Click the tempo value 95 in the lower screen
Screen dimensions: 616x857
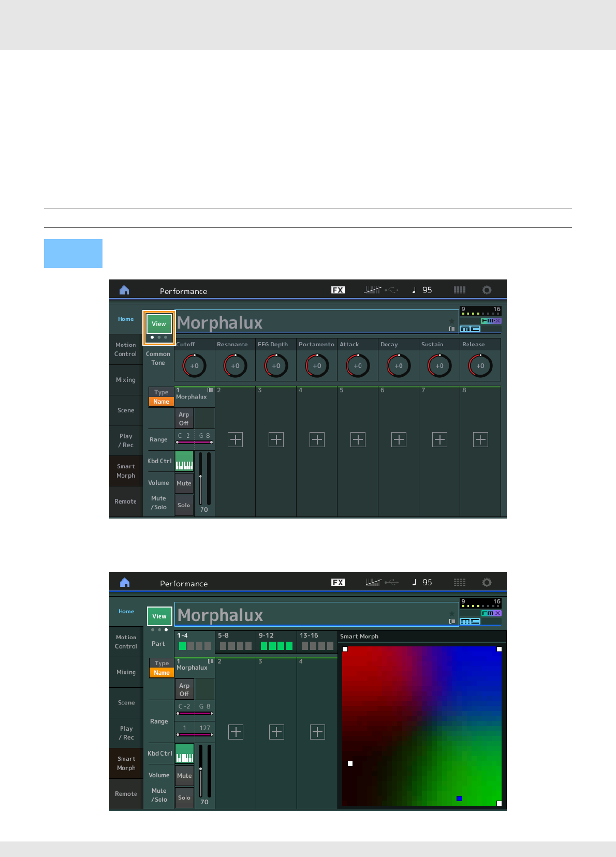[x=427, y=582]
